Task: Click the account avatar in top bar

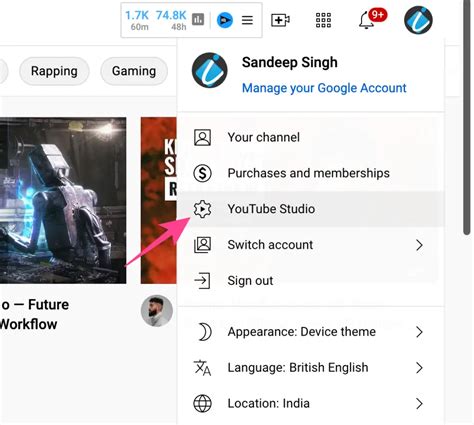Action: (x=418, y=20)
